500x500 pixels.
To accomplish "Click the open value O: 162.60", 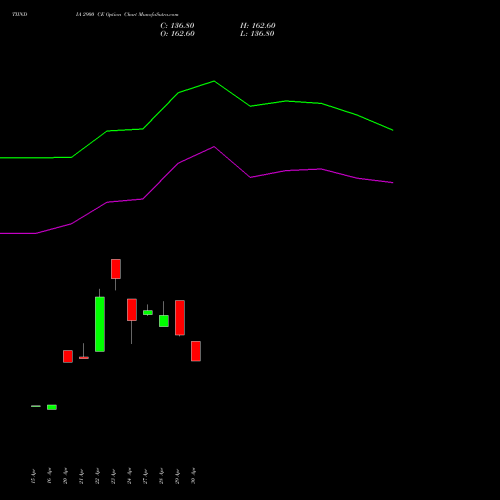I will [177, 34].
